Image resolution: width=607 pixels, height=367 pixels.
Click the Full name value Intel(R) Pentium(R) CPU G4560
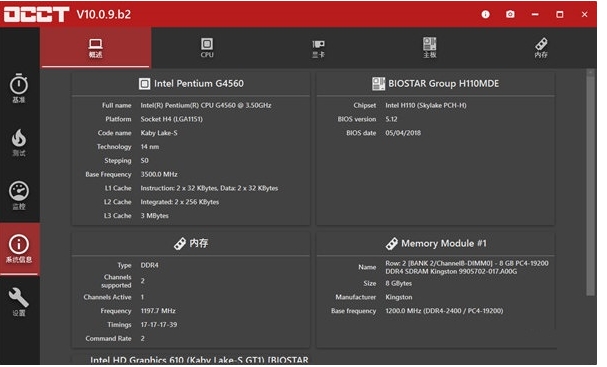pyautogui.click(x=206, y=105)
